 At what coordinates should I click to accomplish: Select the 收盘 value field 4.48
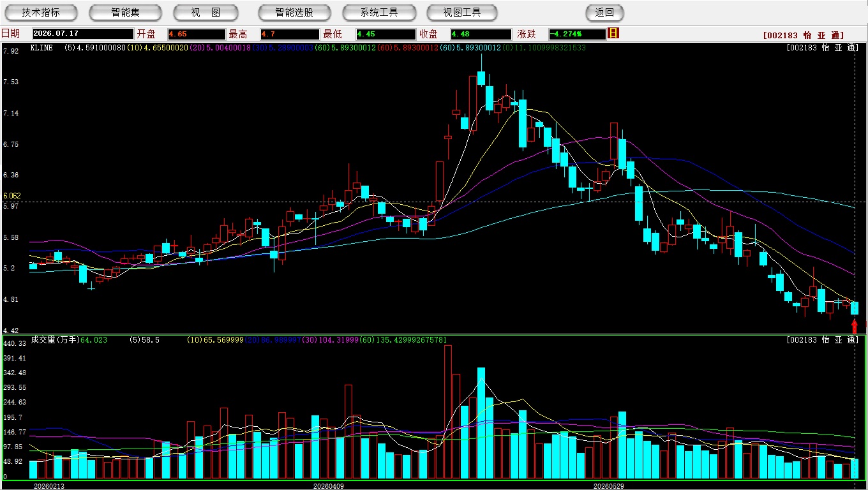[481, 34]
